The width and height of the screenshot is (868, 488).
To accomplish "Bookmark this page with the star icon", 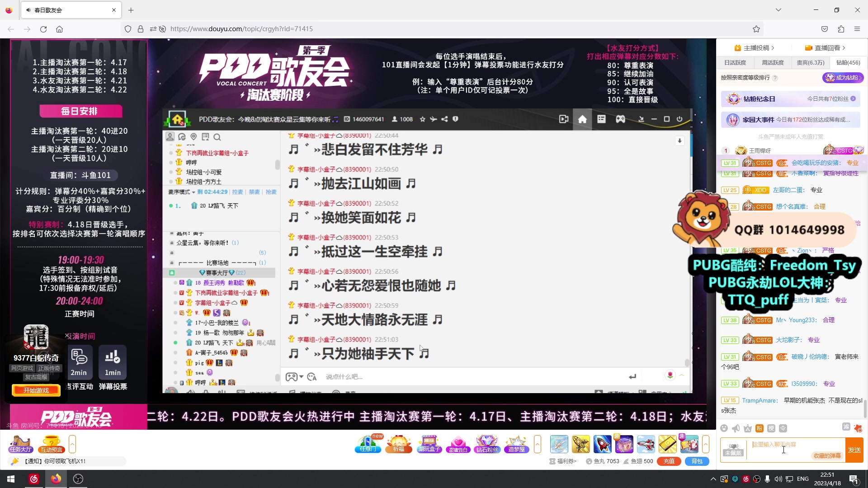I will tap(756, 29).
